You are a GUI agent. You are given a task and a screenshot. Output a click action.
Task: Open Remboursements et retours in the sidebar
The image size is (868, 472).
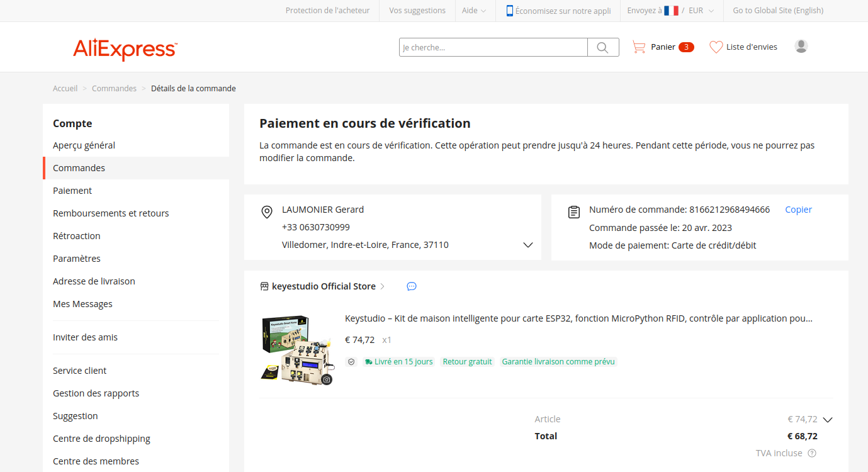111,213
